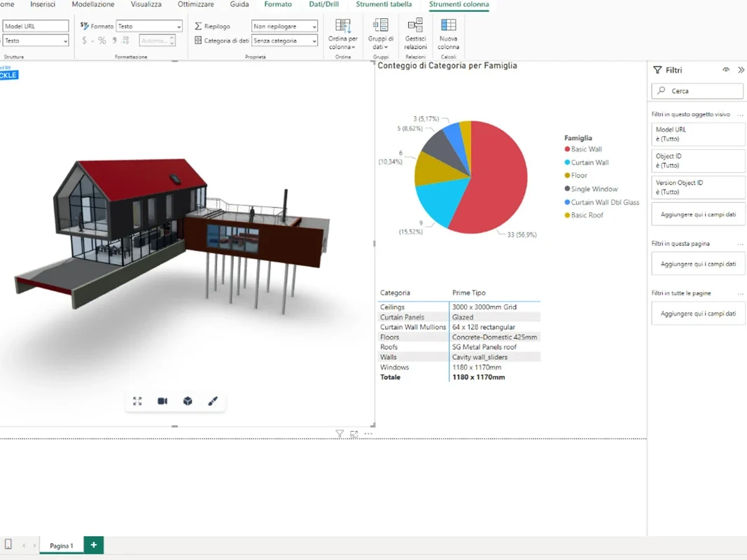Select the Ceilings table row

pos(460,307)
